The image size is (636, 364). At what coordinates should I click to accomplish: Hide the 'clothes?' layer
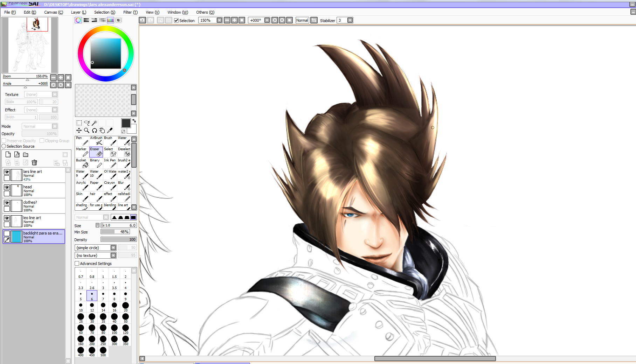(x=7, y=203)
